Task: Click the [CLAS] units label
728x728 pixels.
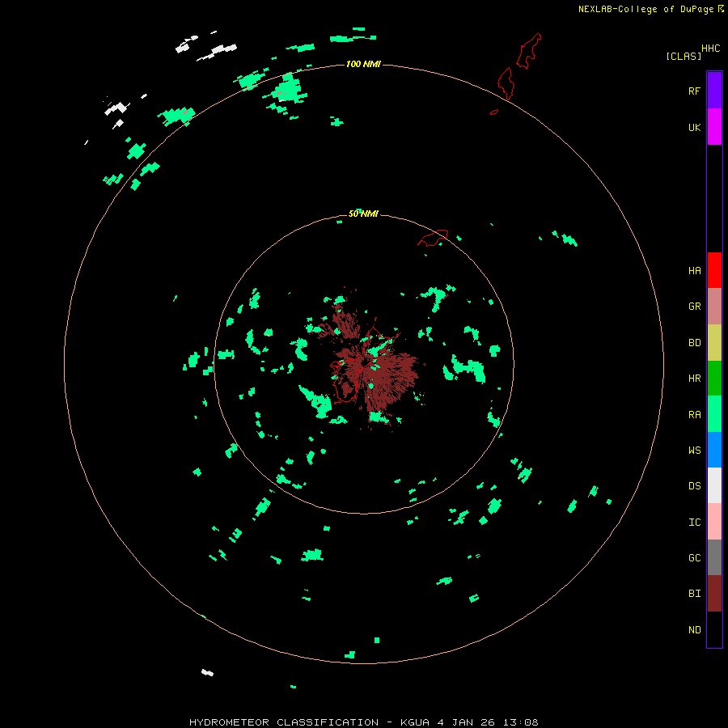Action: pyautogui.click(x=684, y=56)
